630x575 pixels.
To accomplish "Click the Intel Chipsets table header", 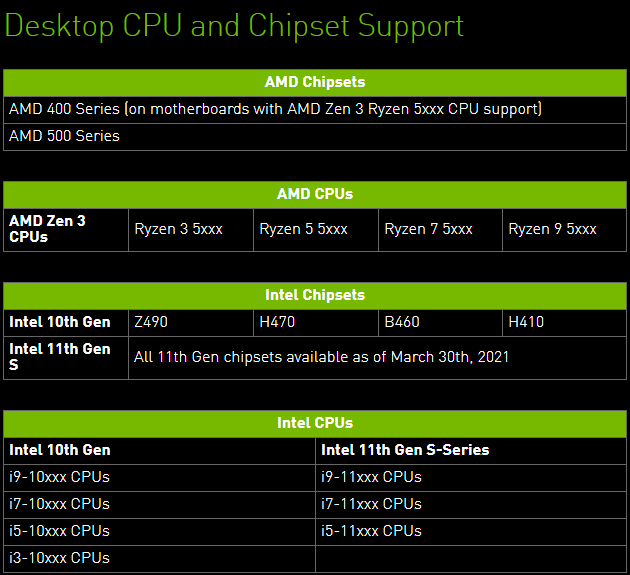I will point(315,295).
